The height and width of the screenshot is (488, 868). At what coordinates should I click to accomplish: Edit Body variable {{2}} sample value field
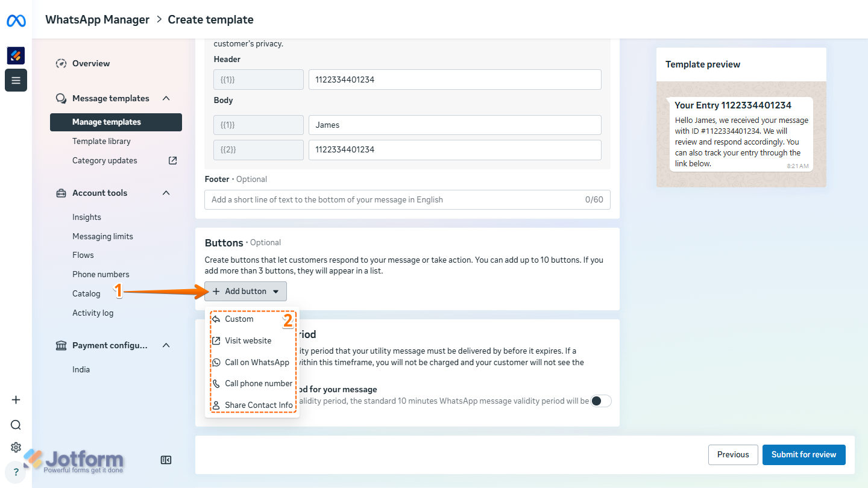[455, 150]
